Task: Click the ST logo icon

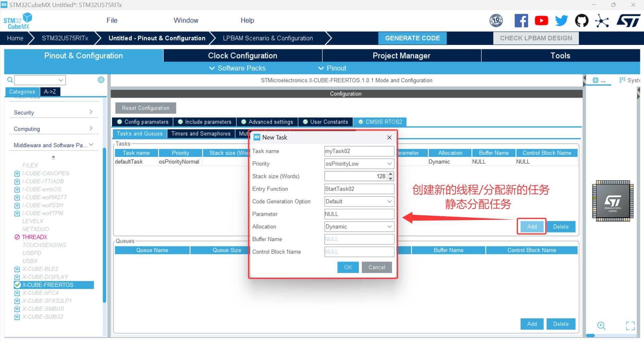Action: [628, 20]
